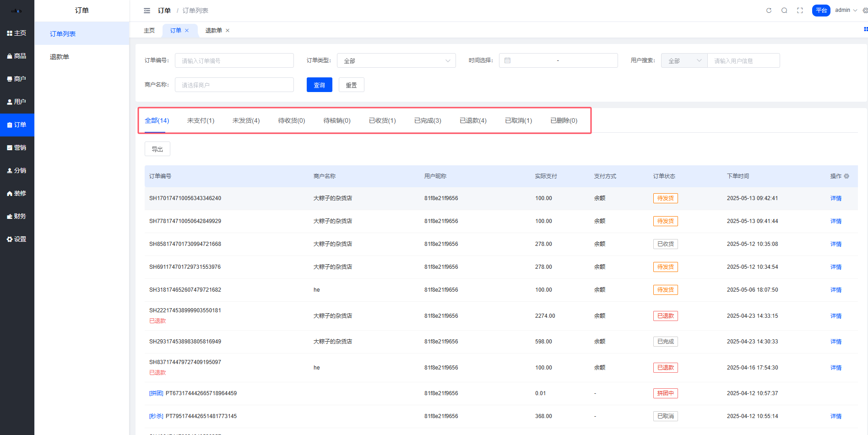Click the refresh icon in top bar
The image size is (868, 435).
click(769, 11)
